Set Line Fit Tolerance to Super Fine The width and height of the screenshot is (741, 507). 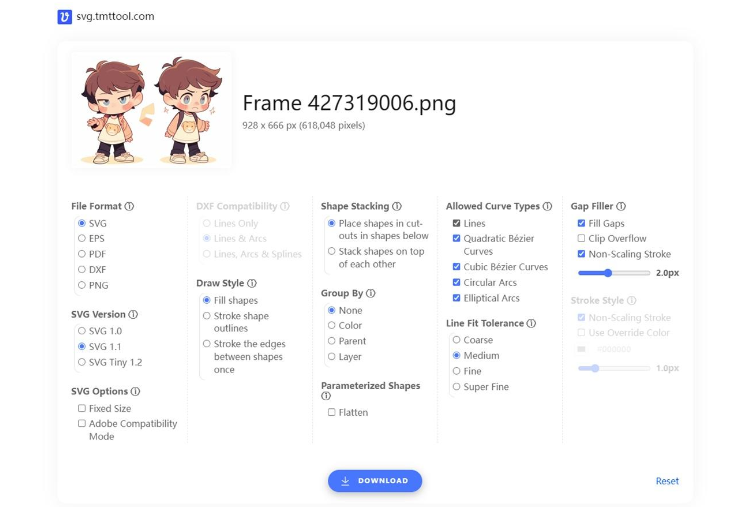[457, 387]
